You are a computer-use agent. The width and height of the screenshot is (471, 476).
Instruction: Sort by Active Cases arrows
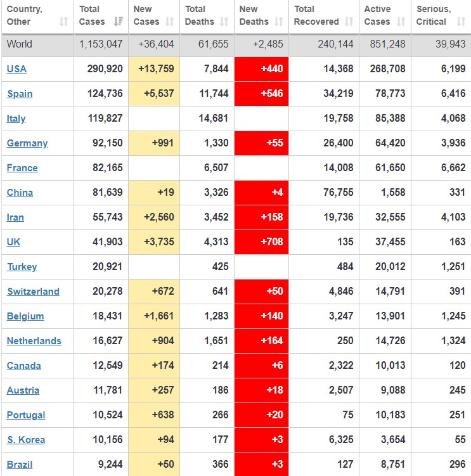click(x=401, y=22)
